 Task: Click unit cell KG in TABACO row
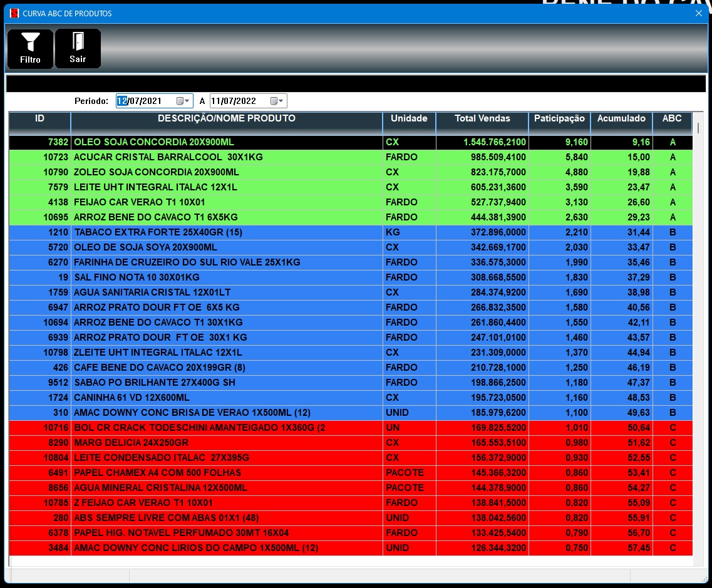pos(393,232)
